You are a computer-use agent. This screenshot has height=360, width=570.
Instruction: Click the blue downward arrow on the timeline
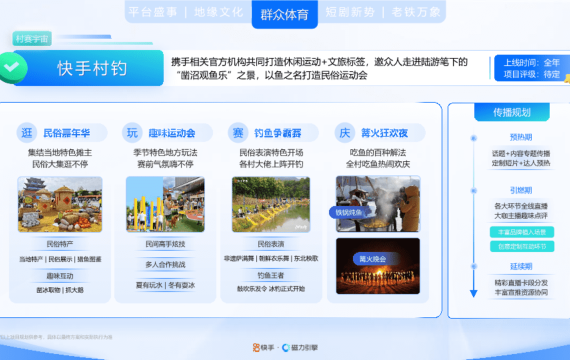(x=473, y=293)
